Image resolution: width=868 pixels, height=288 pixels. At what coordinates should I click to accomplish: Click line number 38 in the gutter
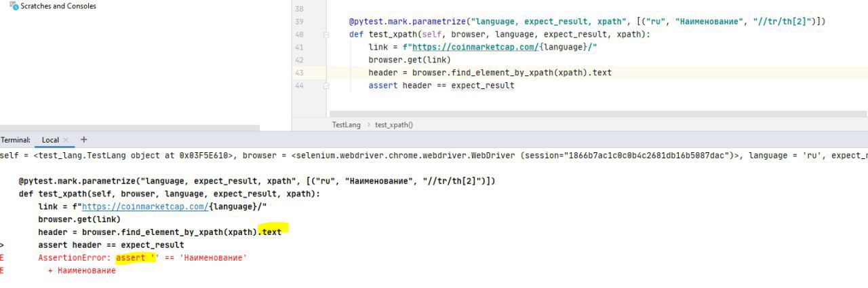click(300, 10)
